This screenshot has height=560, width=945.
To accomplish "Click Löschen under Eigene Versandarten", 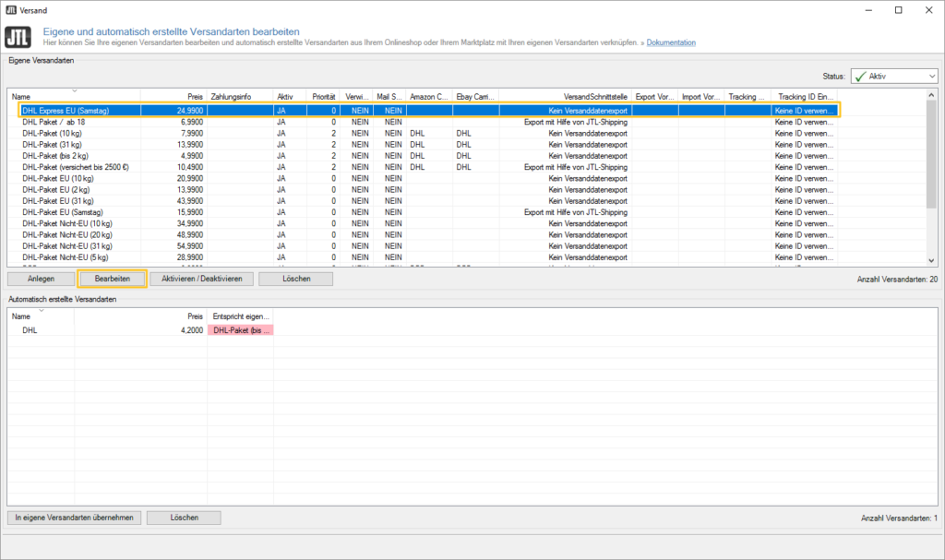I will pyautogui.click(x=295, y=279).
